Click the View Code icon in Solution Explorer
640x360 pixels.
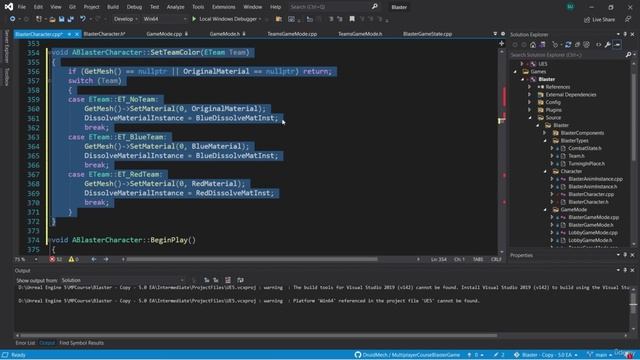(x=598, y=44)
